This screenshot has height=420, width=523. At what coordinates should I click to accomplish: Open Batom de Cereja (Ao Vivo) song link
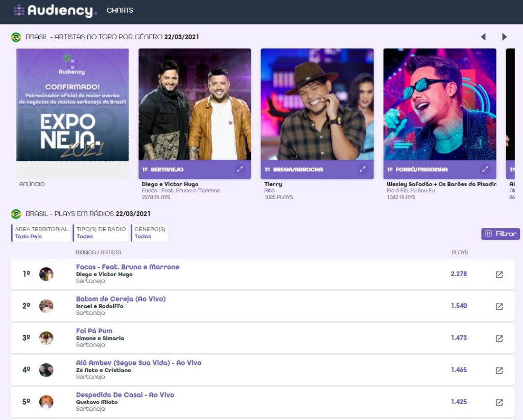121,299
